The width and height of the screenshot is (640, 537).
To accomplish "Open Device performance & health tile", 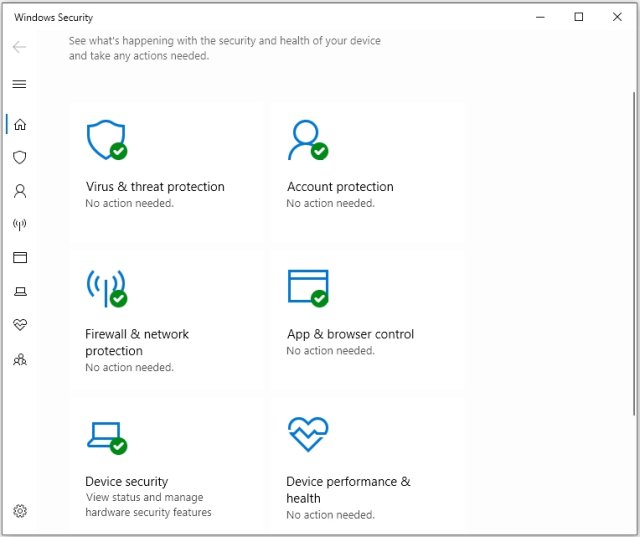I will 367,466.
